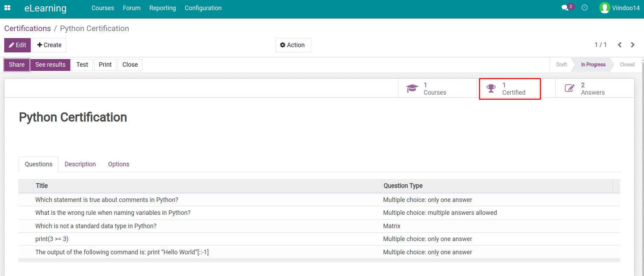Switch to the Description tab
This screenshot has height=276, width=644.
pos(80,164)
